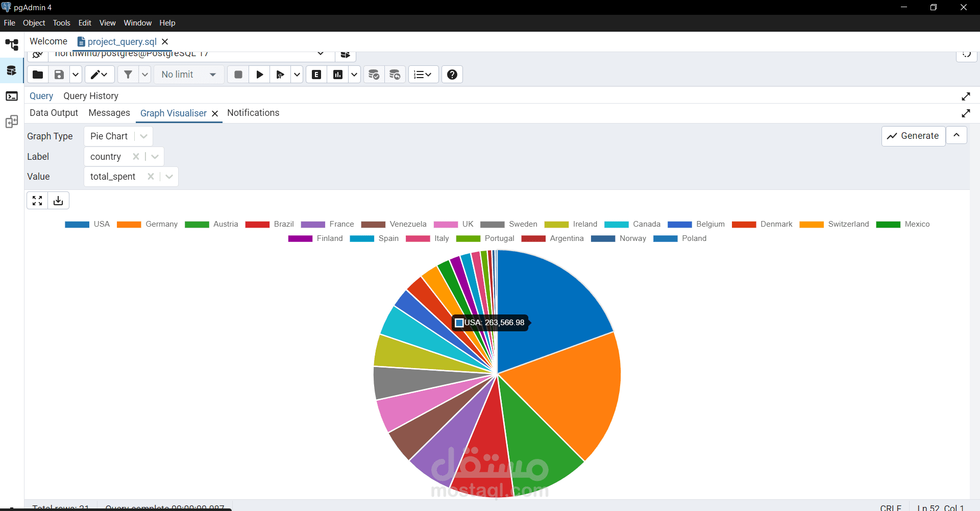Click the Filter rows funnel icon
980x511 pixels.
tap(128, 75)
